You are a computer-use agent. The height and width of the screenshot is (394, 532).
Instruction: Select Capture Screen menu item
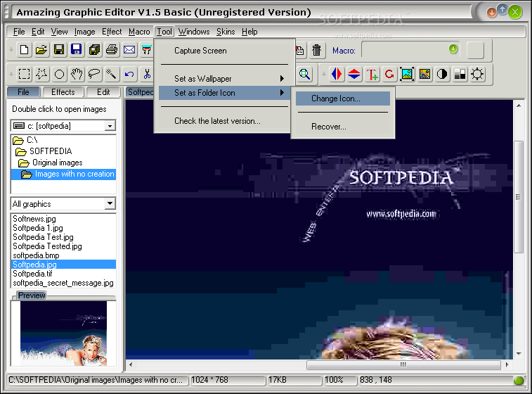click(225, 51)
